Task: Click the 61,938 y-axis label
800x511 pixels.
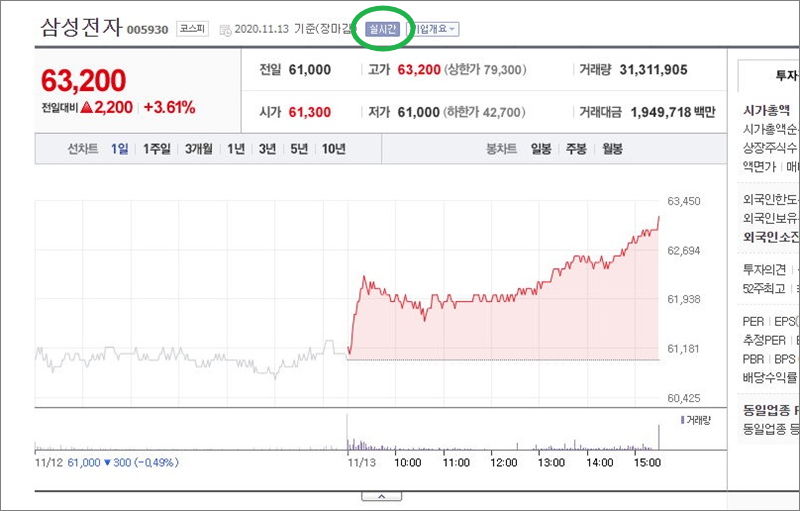Action: [x=684, y=299]
